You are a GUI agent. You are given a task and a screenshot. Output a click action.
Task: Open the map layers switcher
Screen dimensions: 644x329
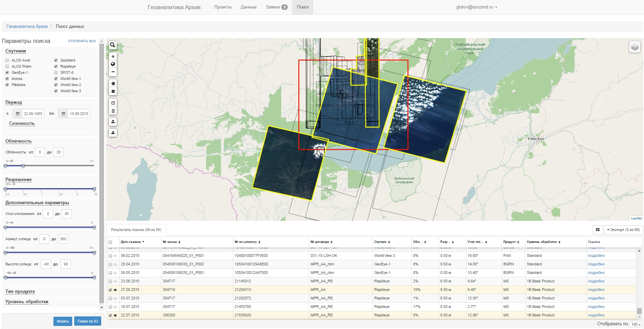(634, 47)
